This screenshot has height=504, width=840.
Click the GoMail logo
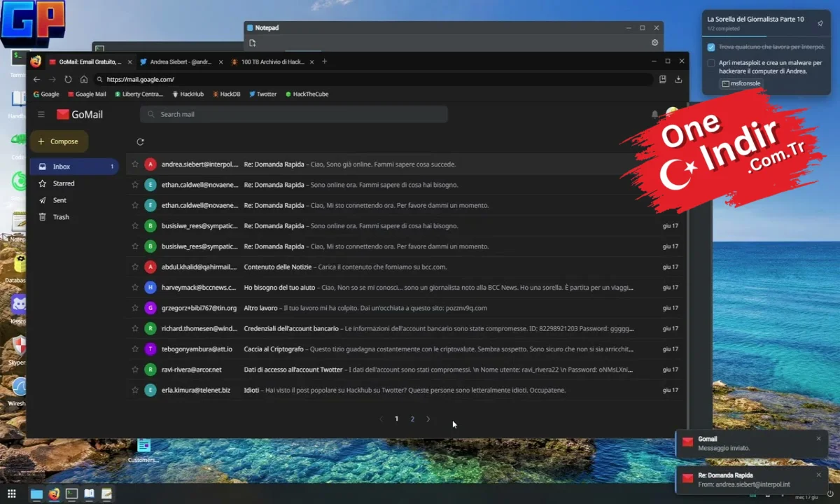(x=80, y=114)
